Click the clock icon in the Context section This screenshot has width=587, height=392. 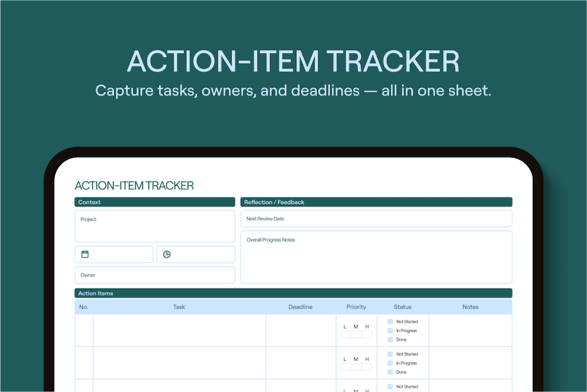[x=167, y=254]
